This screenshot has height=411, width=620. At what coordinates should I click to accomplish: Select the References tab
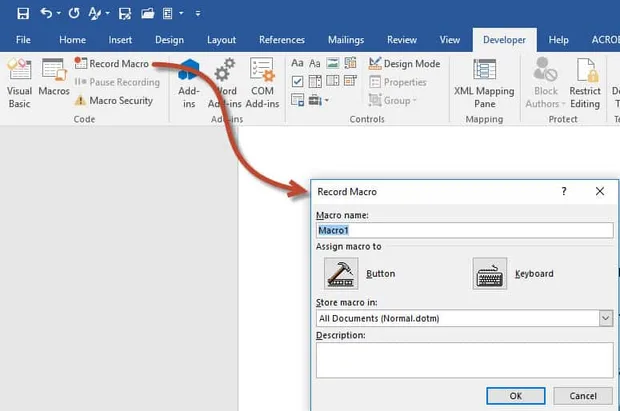point(282,40)
